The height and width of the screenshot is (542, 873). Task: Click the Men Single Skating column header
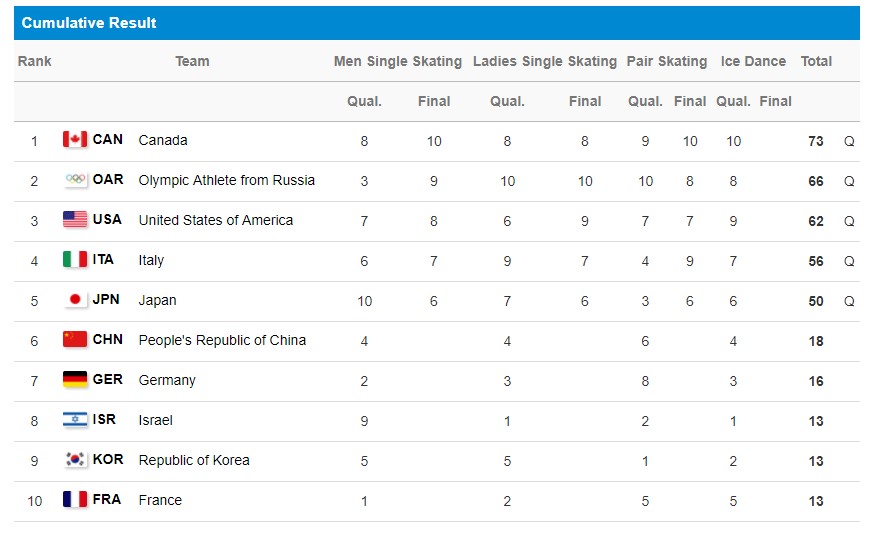tap(398, 61)
